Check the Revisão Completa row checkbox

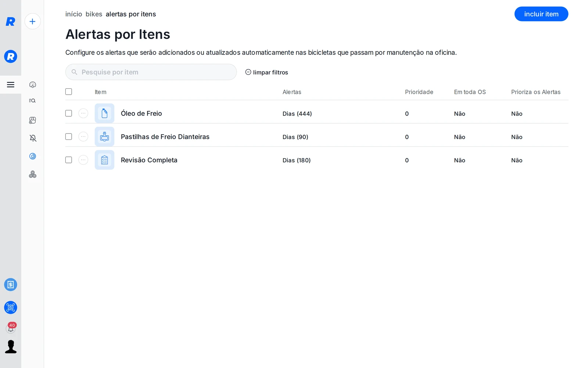tap(69, 160)
